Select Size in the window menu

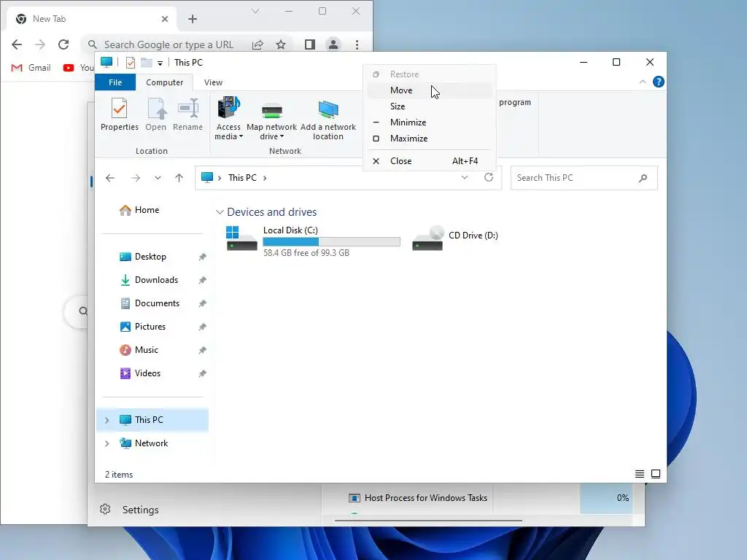429,106
